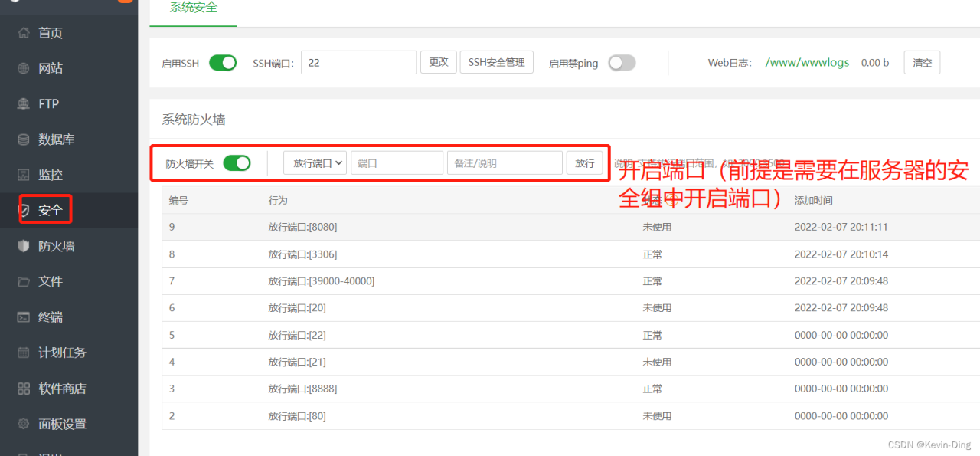Screen dimensions: 980x456
Task: Open the 放行端口 dropdown
Action: coord(315,163)
